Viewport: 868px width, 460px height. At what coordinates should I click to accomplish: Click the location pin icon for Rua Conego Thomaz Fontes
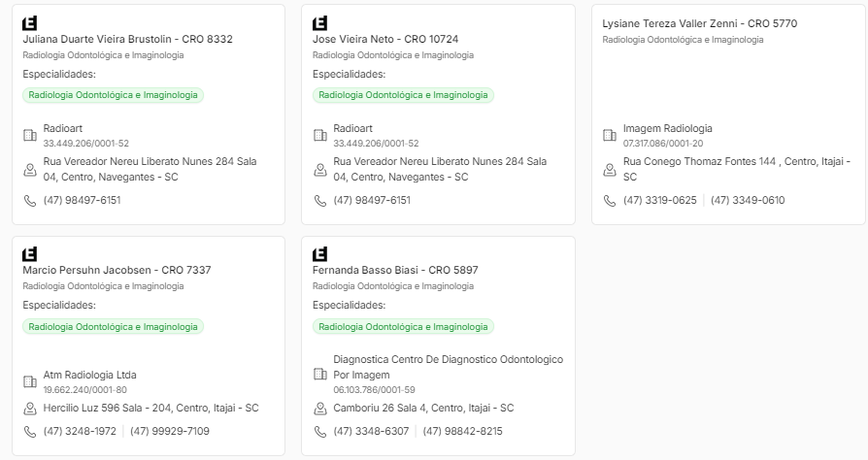(x=610, y=170)
